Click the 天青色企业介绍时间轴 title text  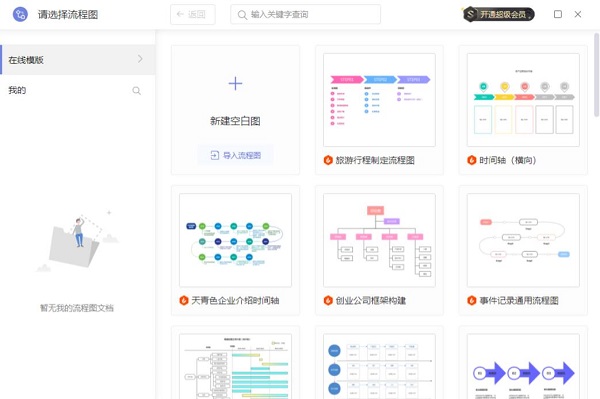(x=235, y=300)
